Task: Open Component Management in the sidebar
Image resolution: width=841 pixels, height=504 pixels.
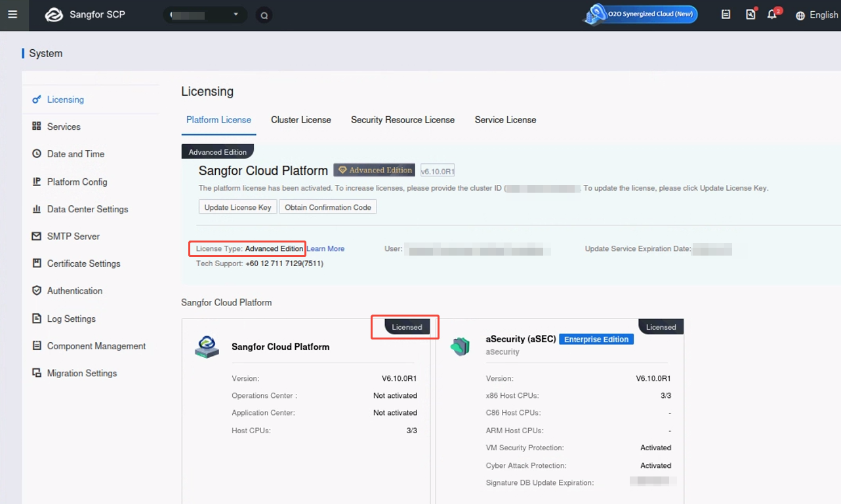Action: (x=96, y=345)
